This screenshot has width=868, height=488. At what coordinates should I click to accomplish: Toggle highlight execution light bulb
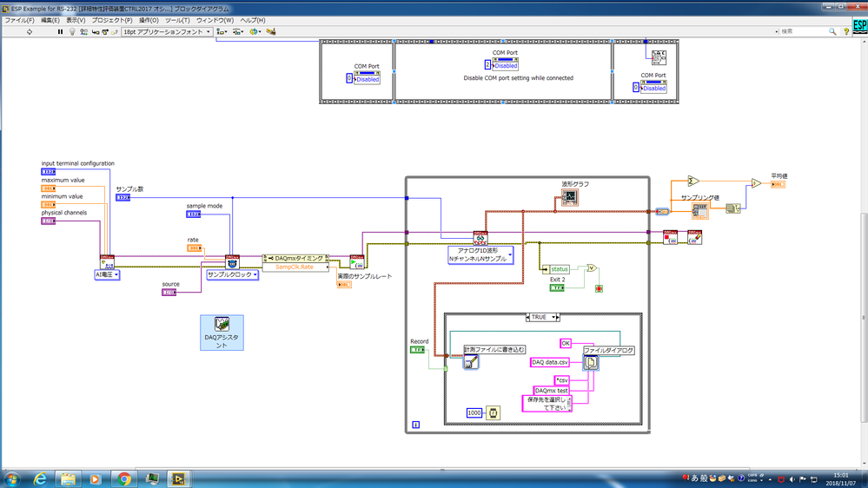tap(72, 32)
